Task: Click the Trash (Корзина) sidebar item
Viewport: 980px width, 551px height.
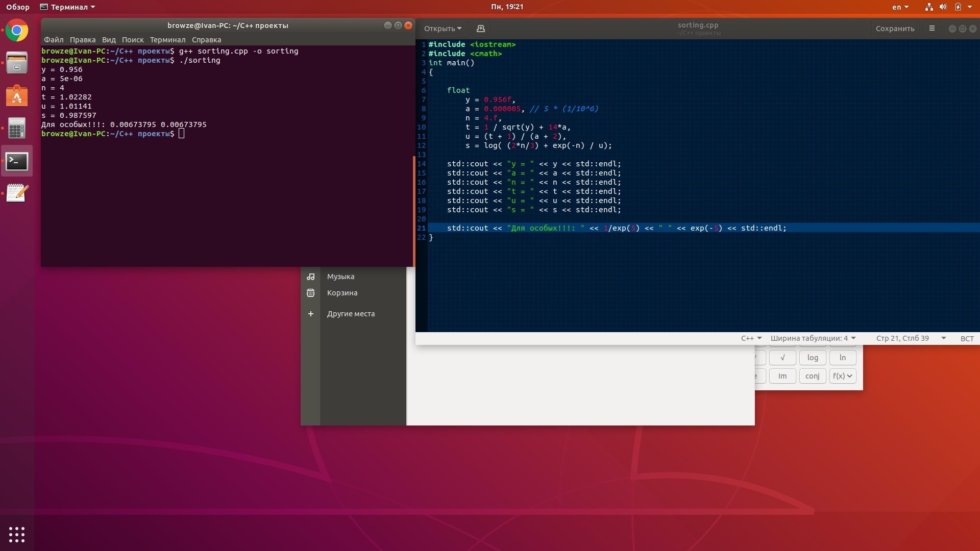Action: click(342, 293)
